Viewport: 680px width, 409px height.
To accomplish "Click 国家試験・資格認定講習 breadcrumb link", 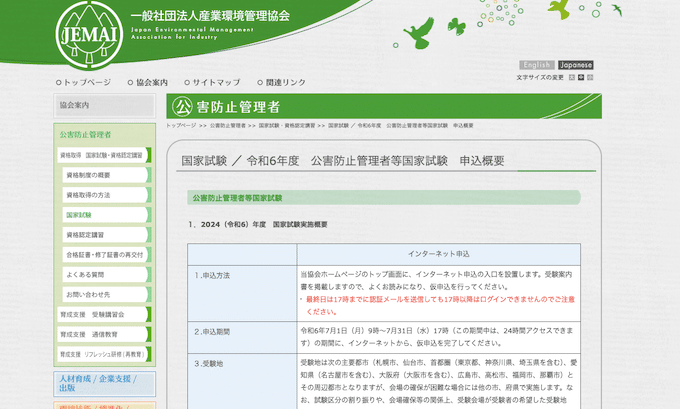I will pos(287,126).
